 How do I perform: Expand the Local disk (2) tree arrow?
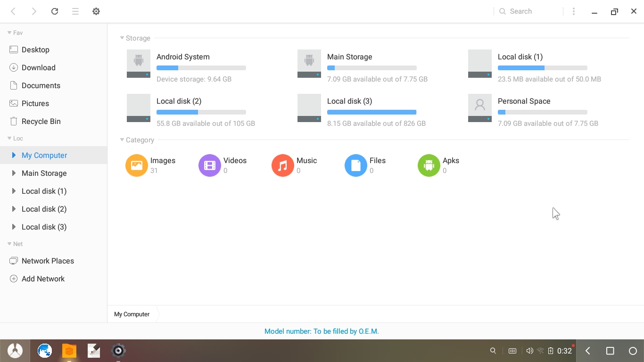pyautogui.click(x=14, y=209)
